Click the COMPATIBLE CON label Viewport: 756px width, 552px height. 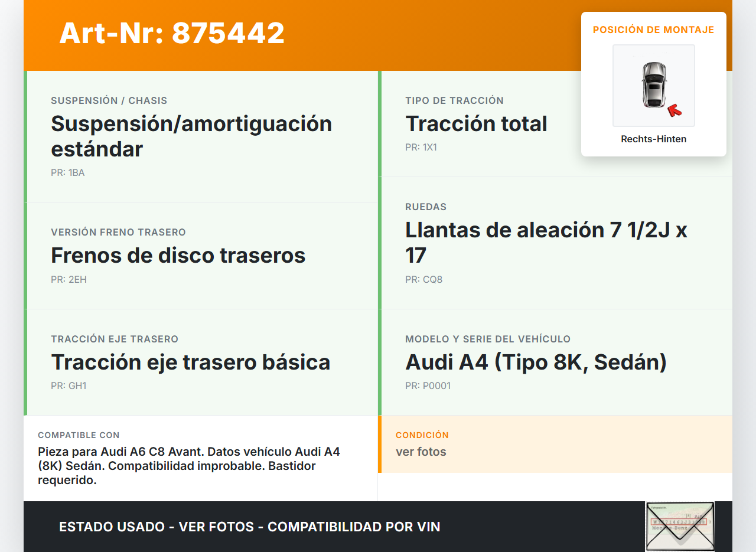tap(79, 435)
